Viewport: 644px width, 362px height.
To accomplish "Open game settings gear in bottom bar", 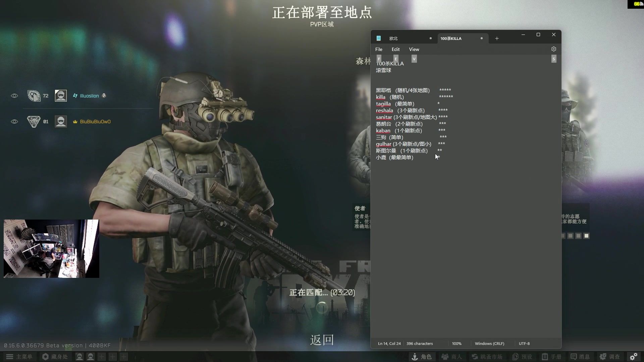I will click(634, 357).
